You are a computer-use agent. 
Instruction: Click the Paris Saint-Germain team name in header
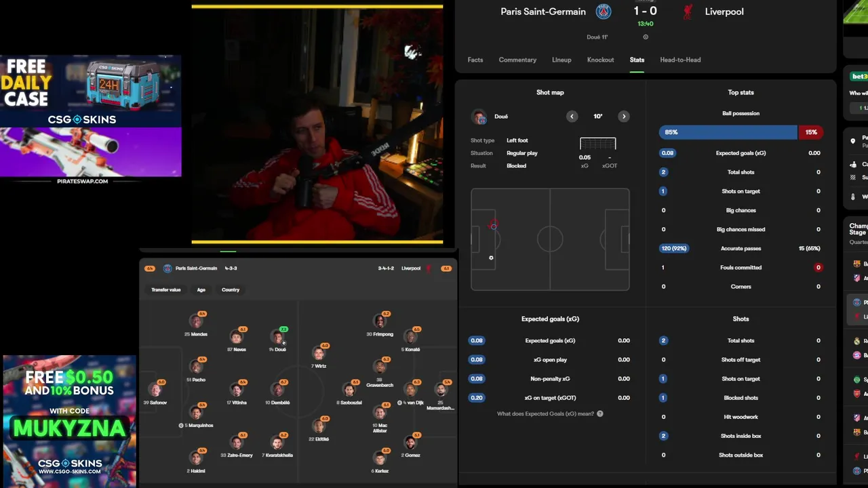click(543, 12)
